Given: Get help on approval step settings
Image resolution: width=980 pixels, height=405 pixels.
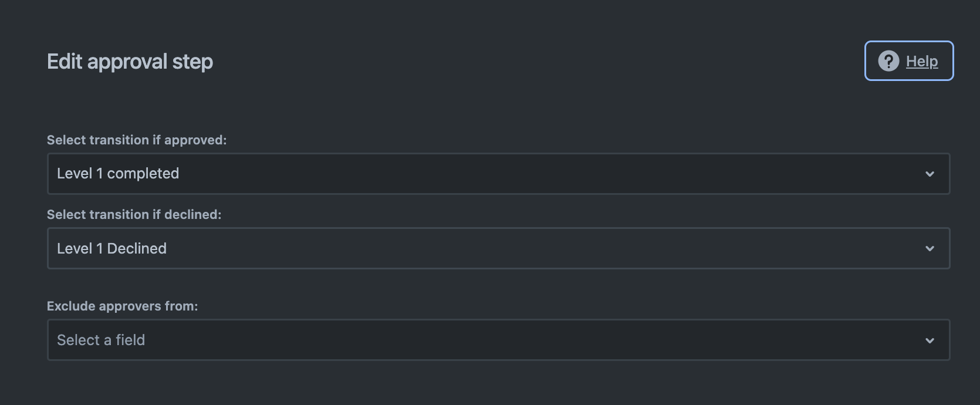Looking at the screenshot, I should click(909, 60).
